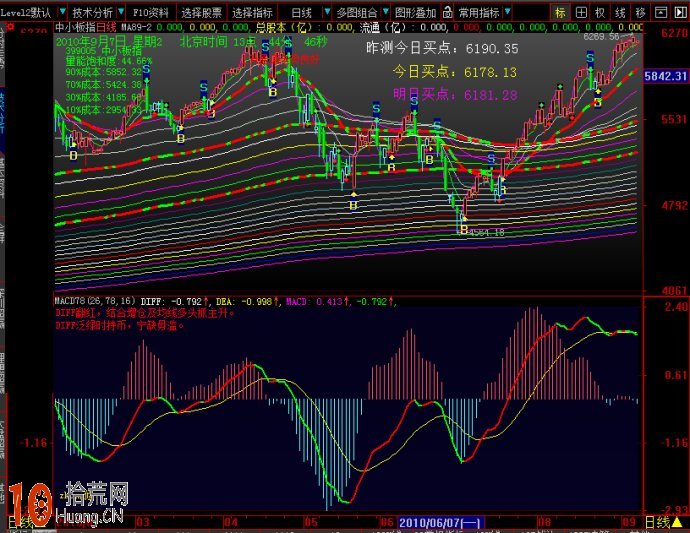Expand the 多图组合 dropdown arrow
Screen dimensions: 690x533
pos(386,12)
